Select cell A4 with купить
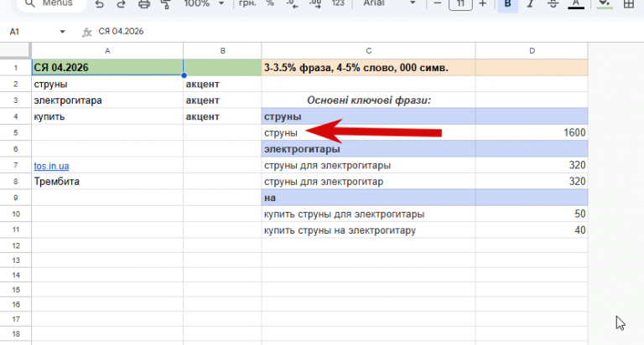The image size is (644, 345). 107,116
